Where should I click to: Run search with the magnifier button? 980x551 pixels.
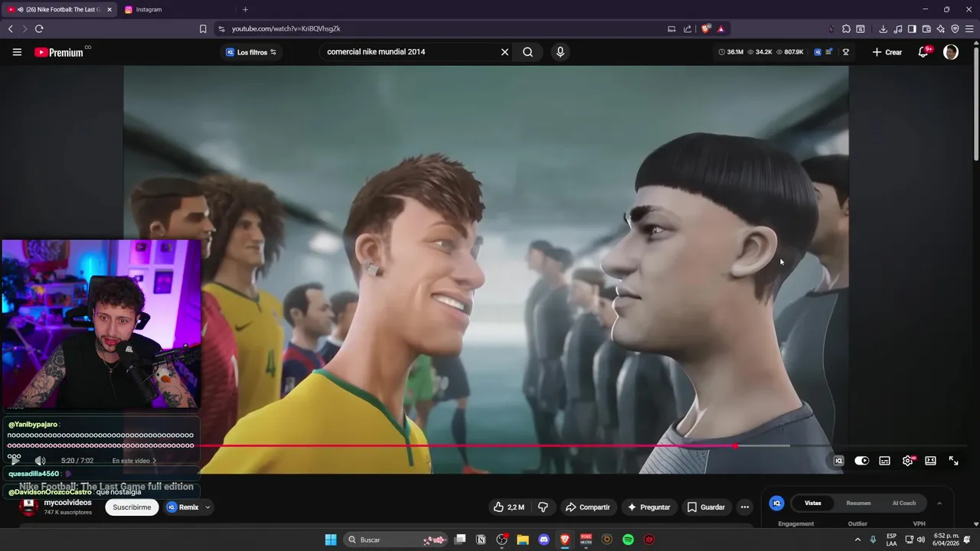tap(528, 52)
